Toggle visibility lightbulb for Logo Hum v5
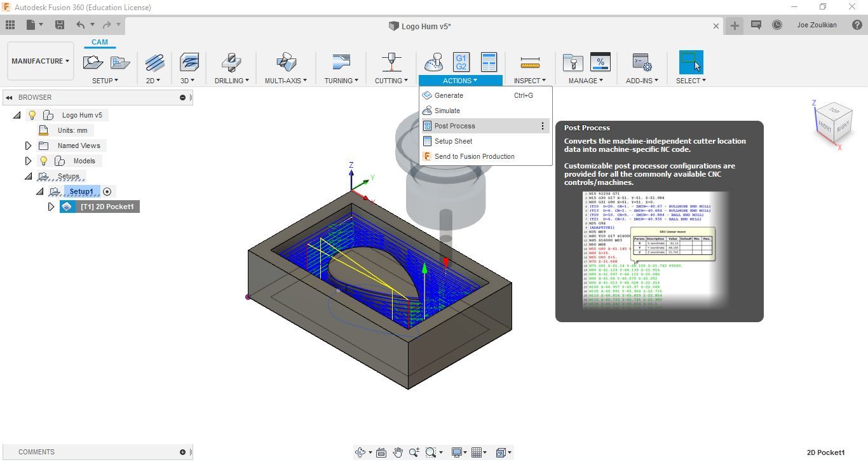This screenshot has height=462, width=868. (32, 115)
